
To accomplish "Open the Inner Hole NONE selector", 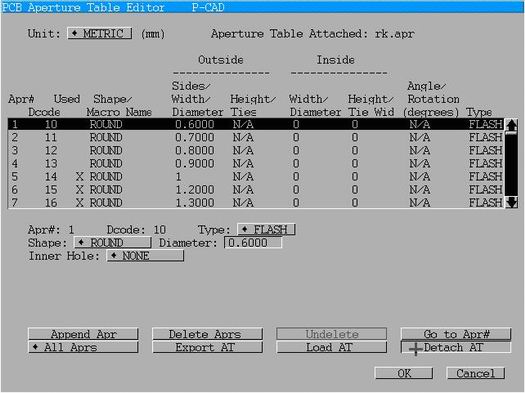I will 145,256.
